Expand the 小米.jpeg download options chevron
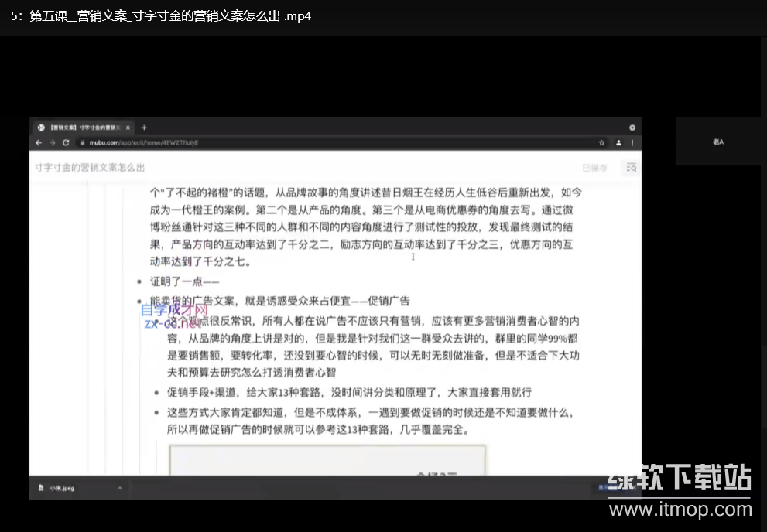 click(x=120, y=488)
